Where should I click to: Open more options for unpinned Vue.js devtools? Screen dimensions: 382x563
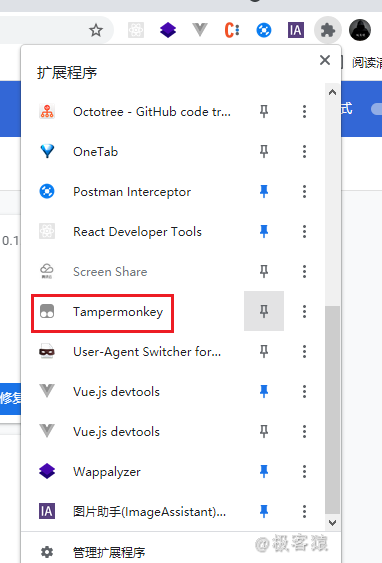click(x=304, y=431)
